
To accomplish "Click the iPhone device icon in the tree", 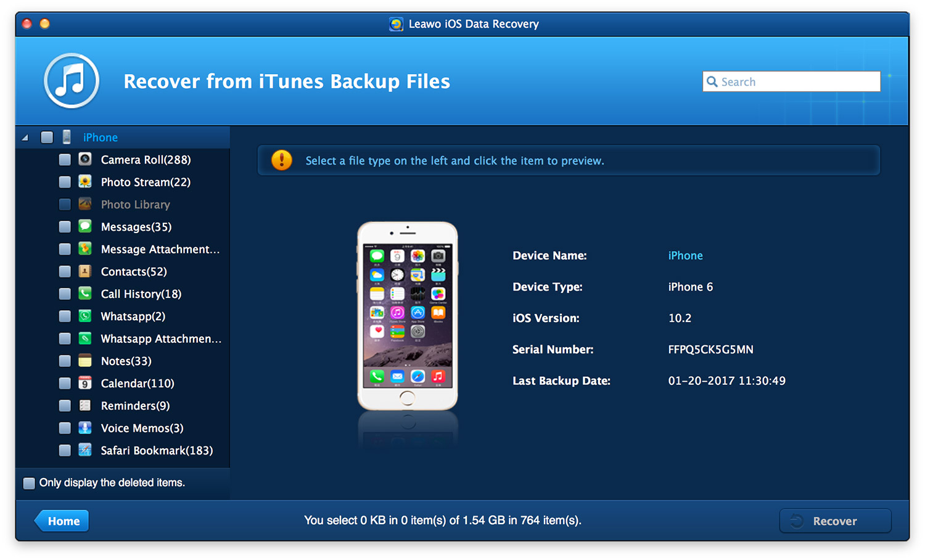I will click(67, 137).
